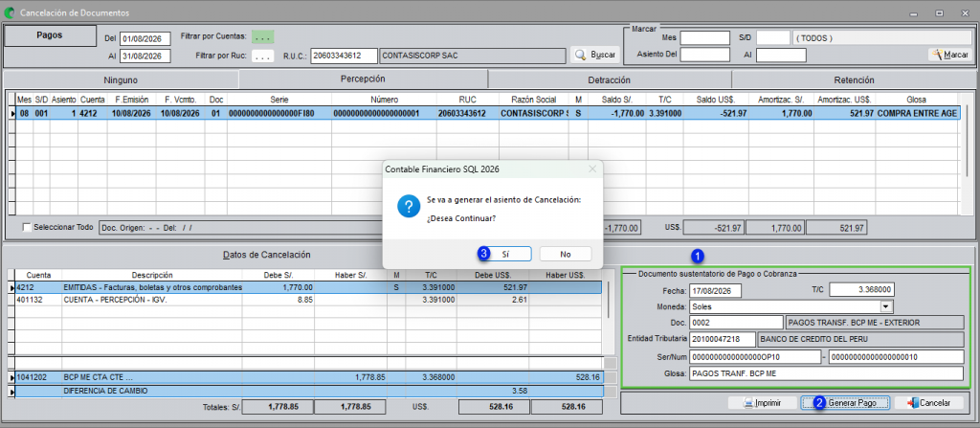The width and height of the screenshot is (980, 428).
Task: Click the Descripción column header
Action: click(152, 275)
